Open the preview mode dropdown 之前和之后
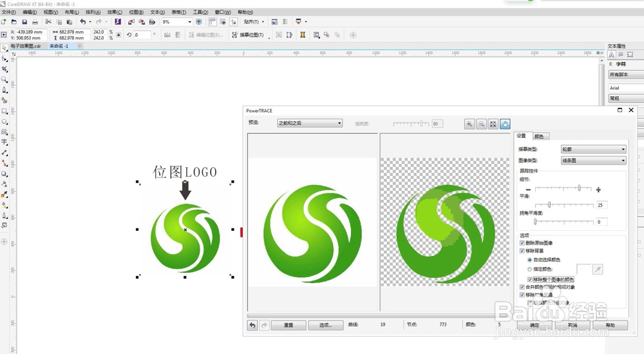The image size is (644, 354). tap(310, 123)
